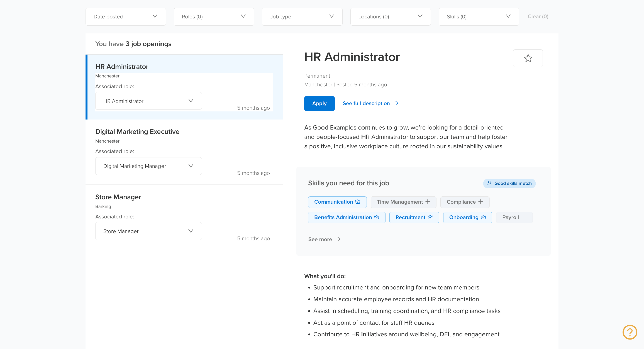644x349 pixels.
Task: Click the crown icon on Onboarding skill
Action: click(483, 217)
